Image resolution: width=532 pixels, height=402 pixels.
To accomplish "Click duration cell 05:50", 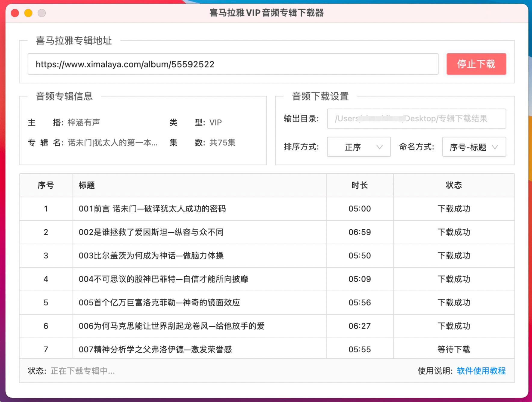I will click(360, 256).
